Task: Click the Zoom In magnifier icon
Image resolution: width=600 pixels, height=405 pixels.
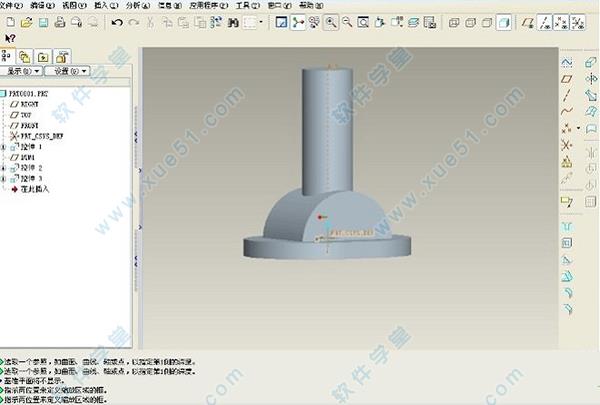Action: (331, 23)
